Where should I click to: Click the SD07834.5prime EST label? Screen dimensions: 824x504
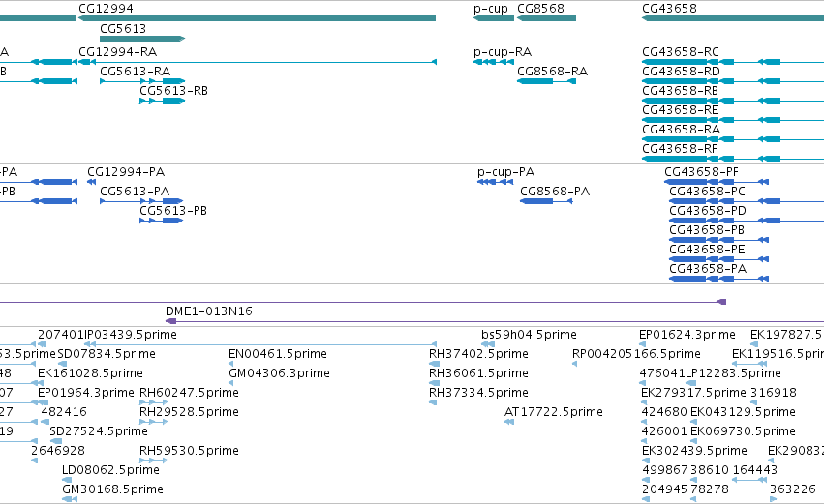(107, 354)
